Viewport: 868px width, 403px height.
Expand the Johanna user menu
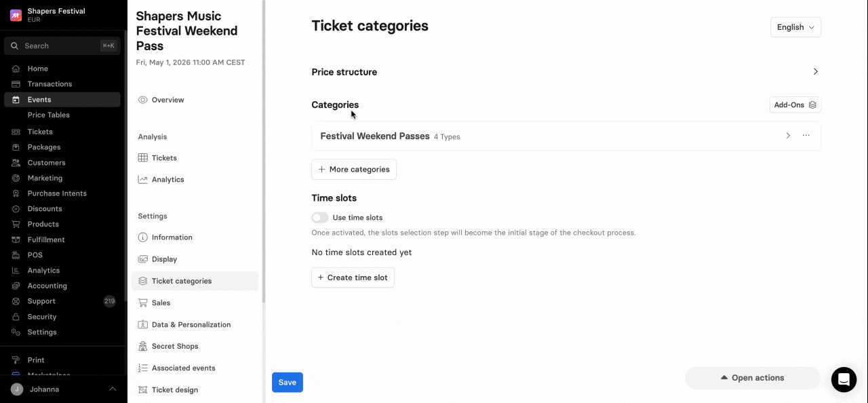point(113,389)
